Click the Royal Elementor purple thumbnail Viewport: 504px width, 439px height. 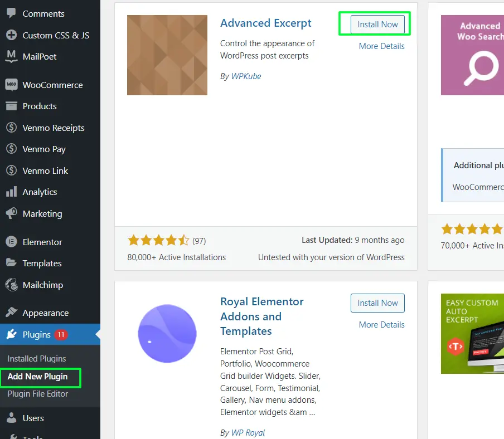167,334
